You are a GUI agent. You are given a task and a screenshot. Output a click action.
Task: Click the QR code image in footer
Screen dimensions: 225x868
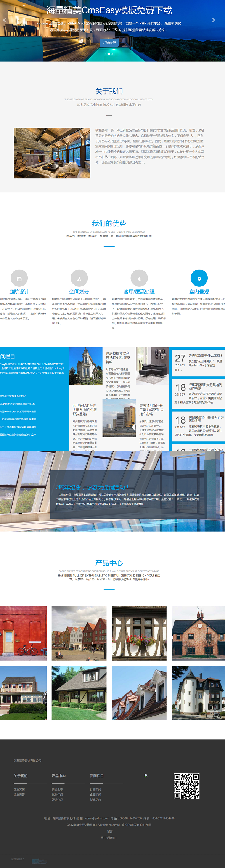[187, 786]
